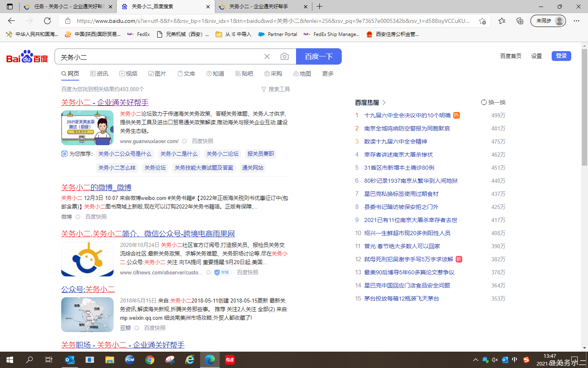
Task: Click the first result's thumbnail image
Action: [87, 128]
